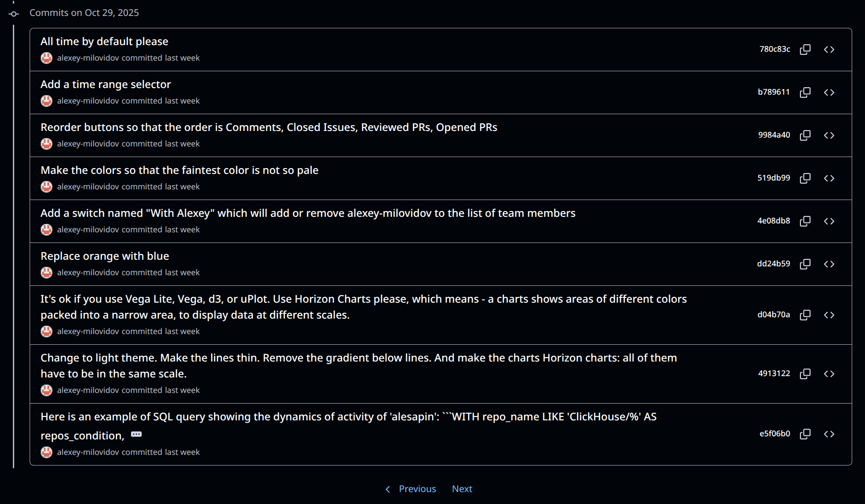Copy full SHA for commit d04b70a

click(805, 315)
